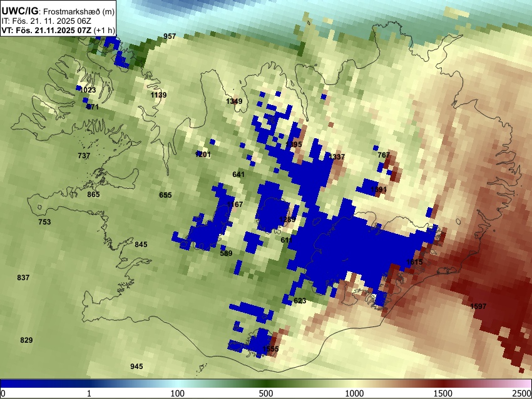The image size is (532, 399).
Task: Click the 1395 value label
Action: pos(294,144)
